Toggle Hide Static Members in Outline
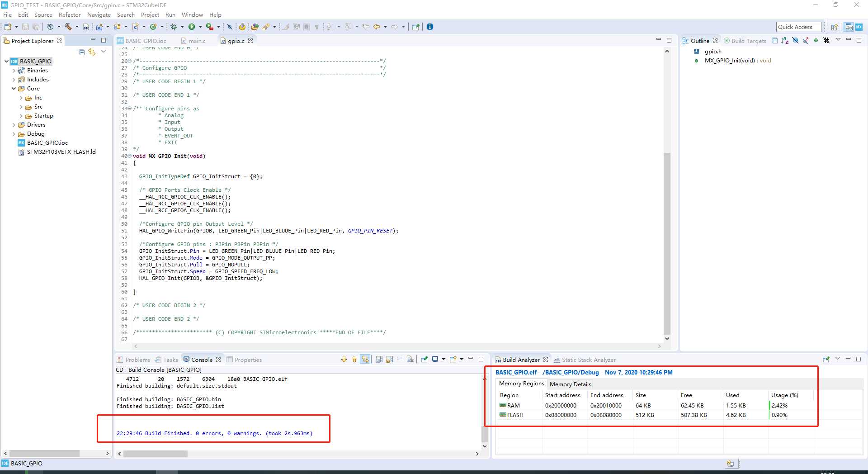The height and width of the screenshot is (474, 868). [x=806, y=41]
